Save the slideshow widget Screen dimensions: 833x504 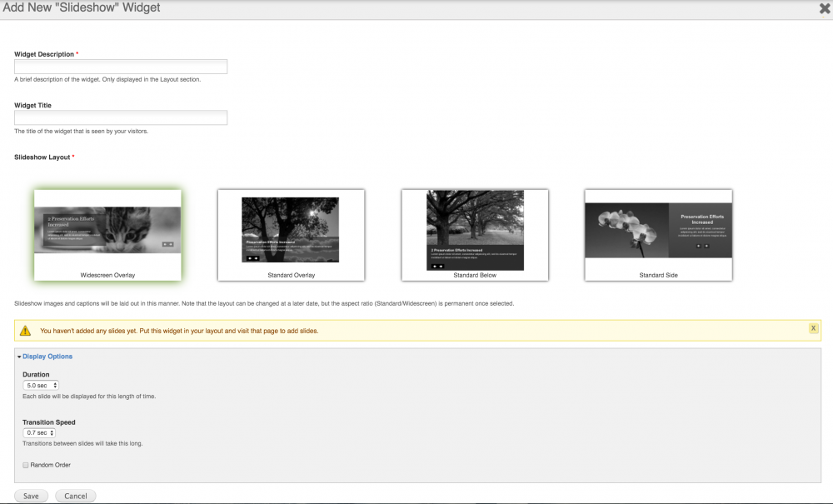[x=31, y=496]
